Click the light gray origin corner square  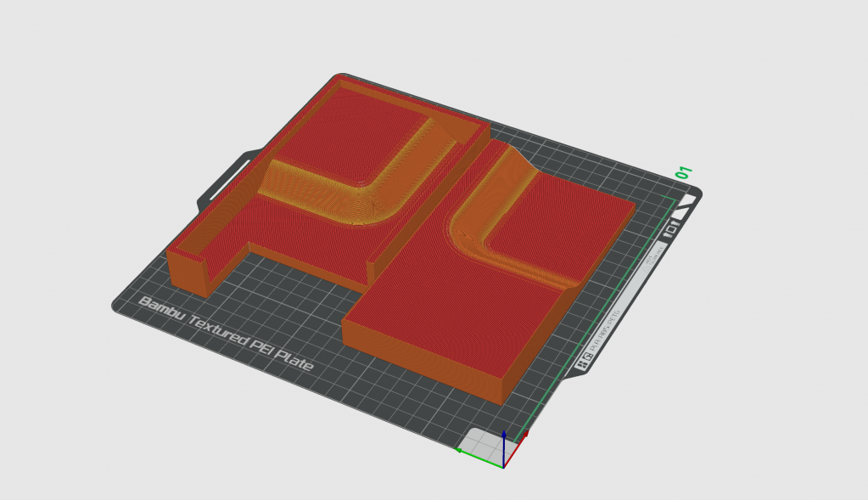point(484,441)
